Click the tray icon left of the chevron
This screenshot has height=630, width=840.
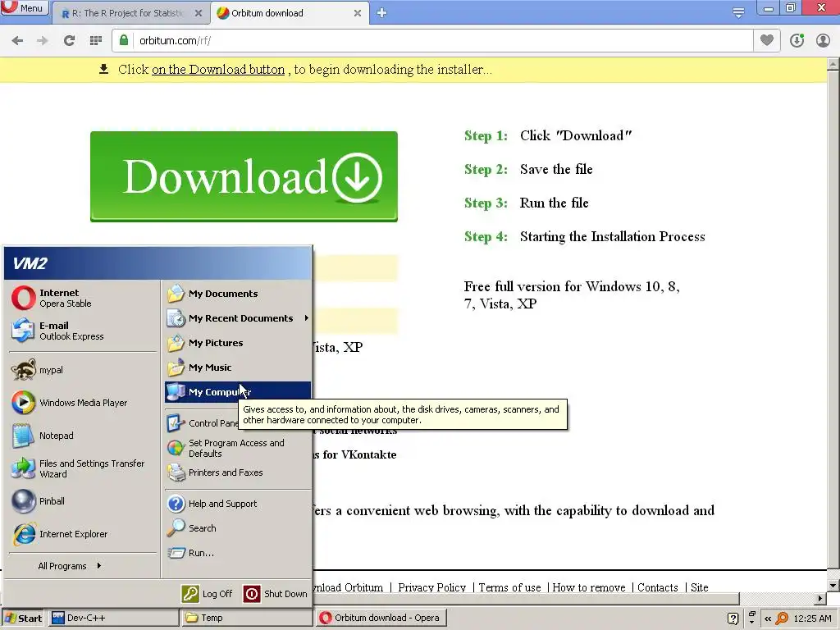pos(751,619)
